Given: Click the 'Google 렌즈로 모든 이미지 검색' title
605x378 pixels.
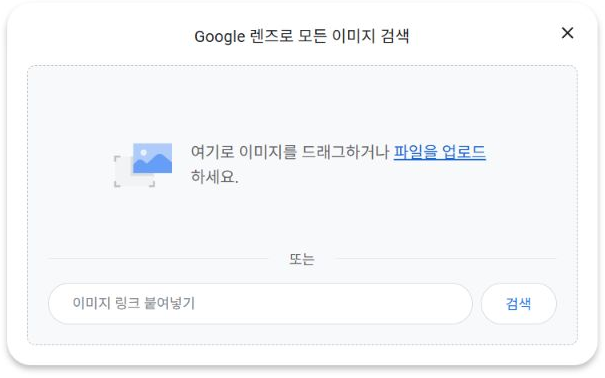Looking at the screenshot, I should 301,36.
